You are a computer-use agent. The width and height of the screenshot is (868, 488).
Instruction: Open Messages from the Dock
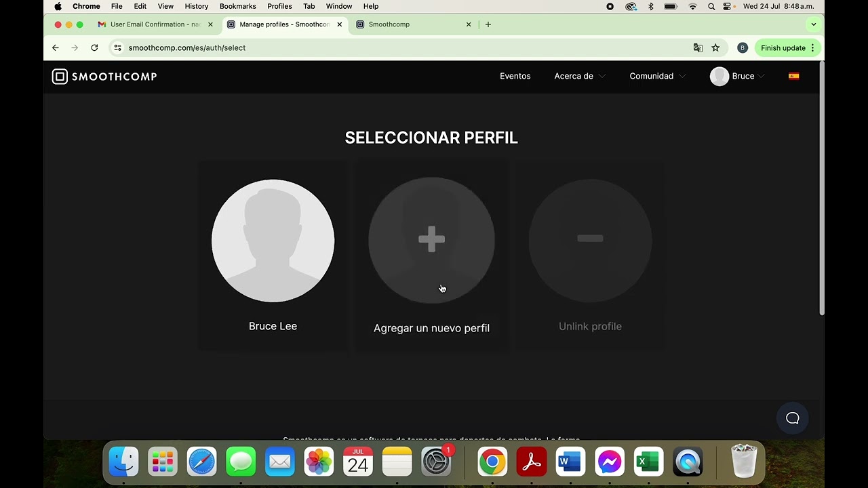tap(241, 462)
